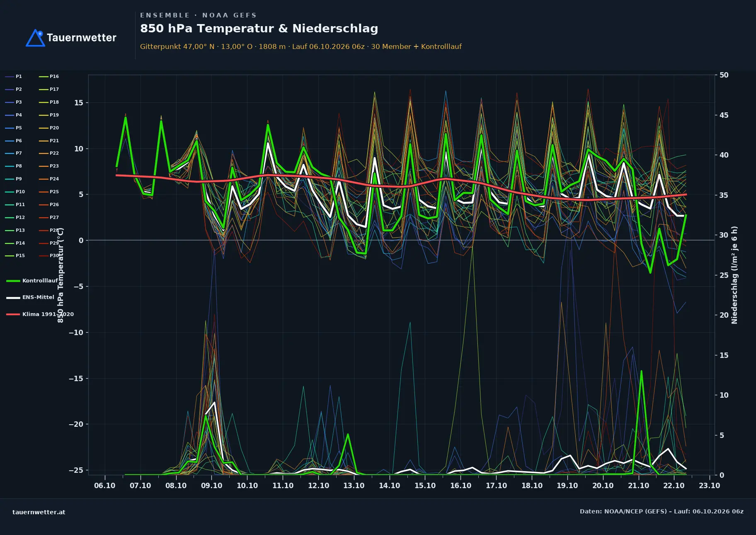Click the 'Niederschlag (l/m² je 6 h)' axis title
The width and height of the screenshot is (756, 535).
[x=734, y=275]
